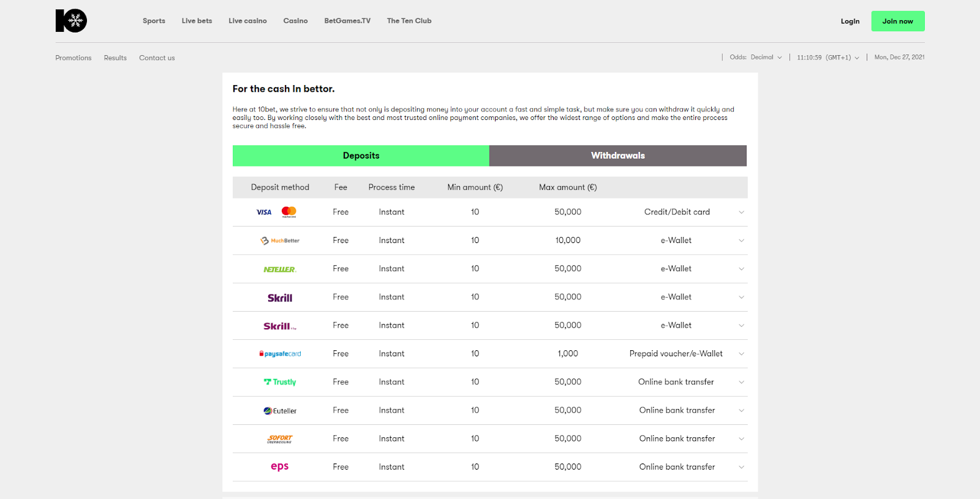Open the Sports menu
This screenshot has height=499, width=980.
point(154,21)
